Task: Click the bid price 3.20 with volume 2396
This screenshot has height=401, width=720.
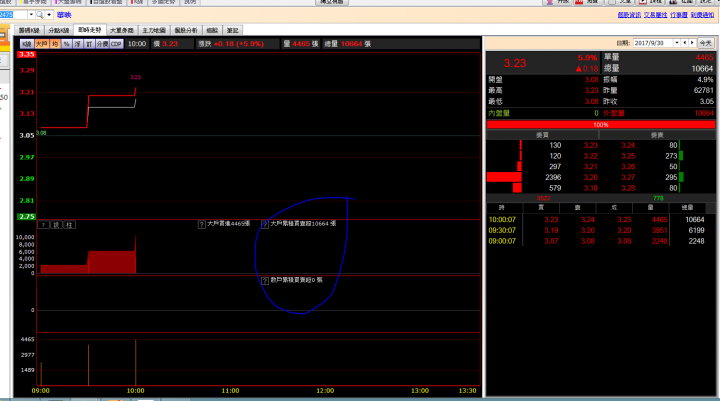Action: 591,177
